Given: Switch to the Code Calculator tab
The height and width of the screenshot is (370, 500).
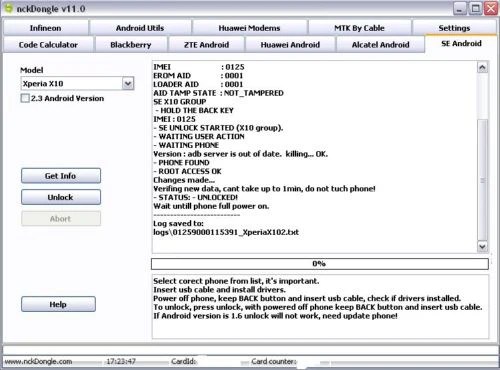Looking at the screenshot, I should click(48, 45).
